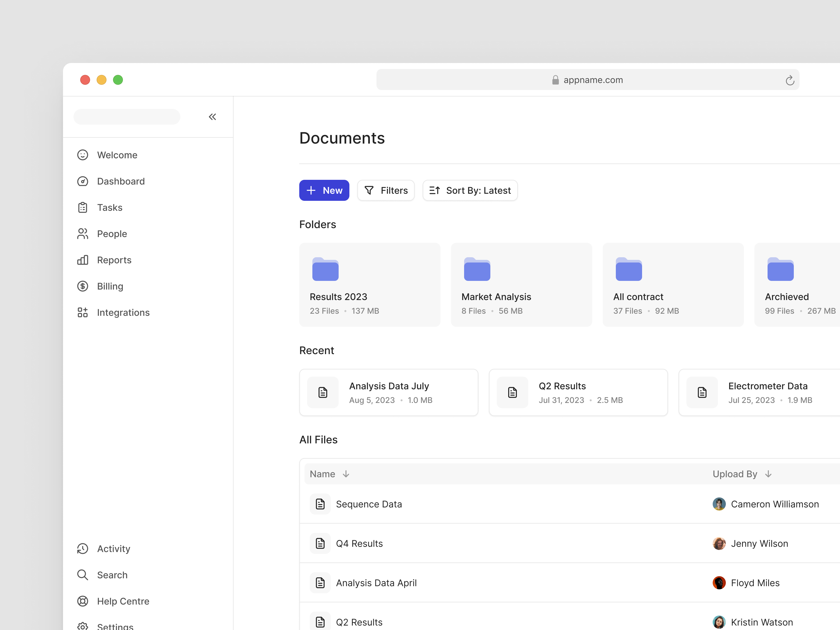Screen dimensions: 840x630
Task: Click the Electrometer Data file icon
Action: point(702,392)
